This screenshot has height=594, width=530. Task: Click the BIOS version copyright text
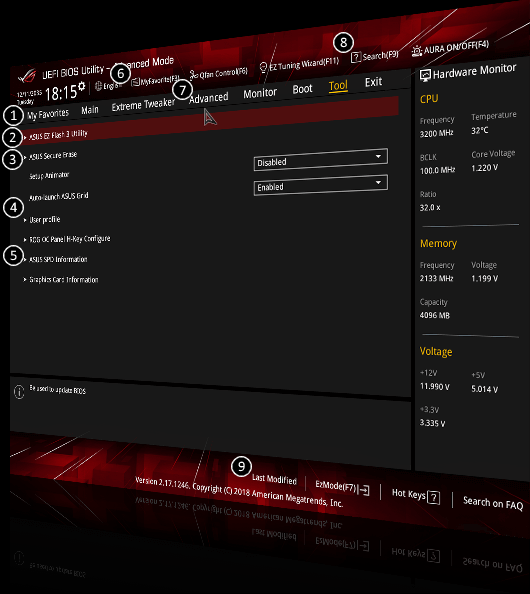(x=239, y=492)
